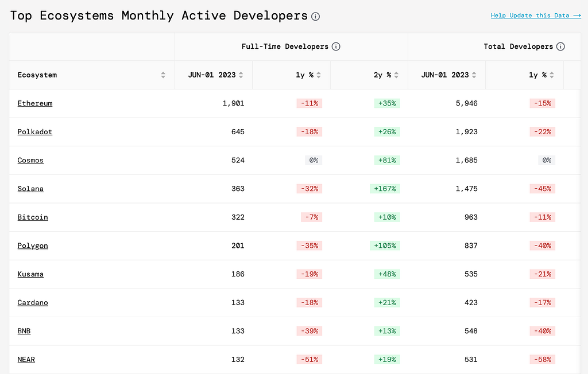
Task: Click the info icon beside the page title
Action: 315,17
